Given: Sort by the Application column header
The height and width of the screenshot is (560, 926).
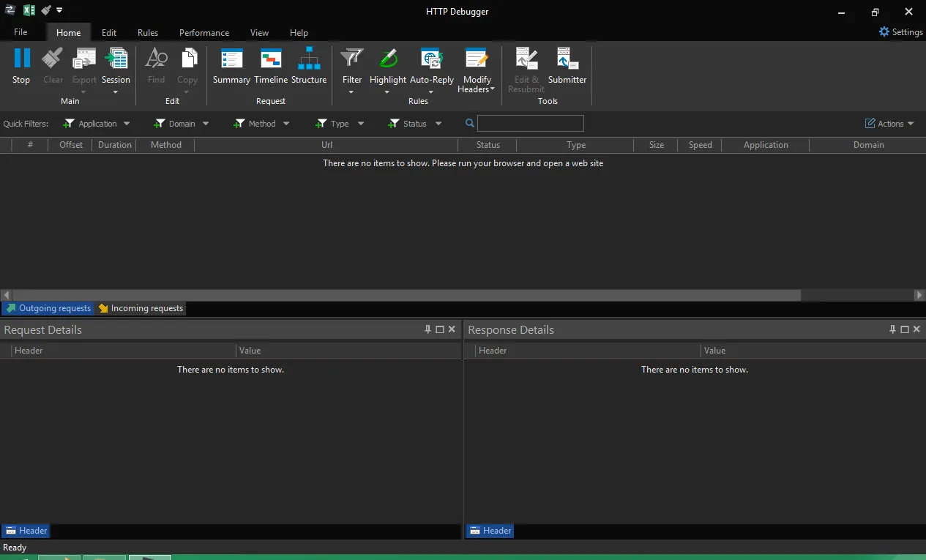Looking at the screenshot, I should click(x=766, y=145).
